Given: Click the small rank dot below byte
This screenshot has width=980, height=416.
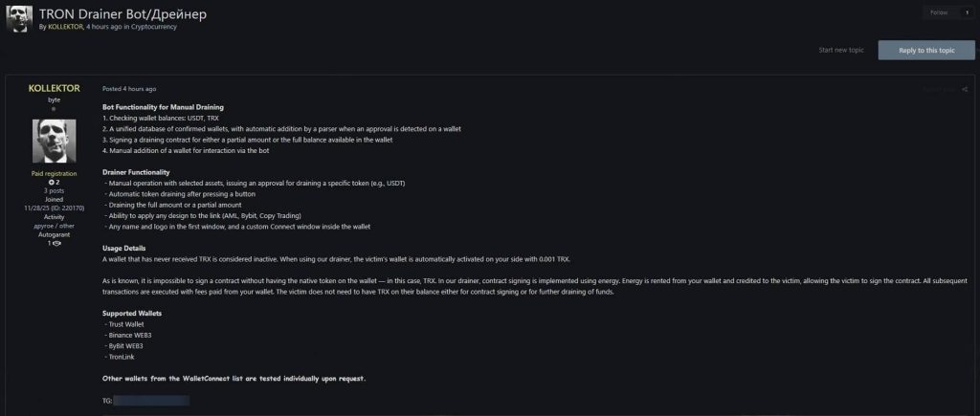Looking at the screenshot, I should (x=54, y=109).
